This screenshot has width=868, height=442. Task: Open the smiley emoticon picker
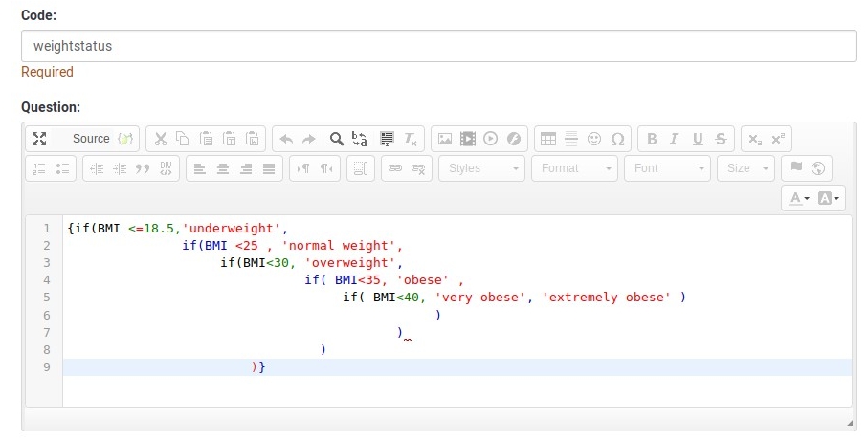(594, 139)
